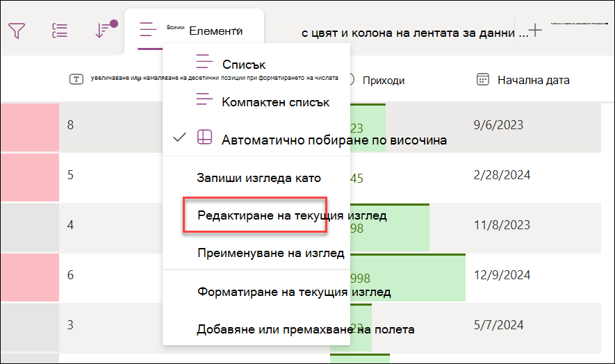The height and width of the screenshot is (364, 615).
Task: Click the calendar icon beside Начална дата
Action: (x=482, y=79)
